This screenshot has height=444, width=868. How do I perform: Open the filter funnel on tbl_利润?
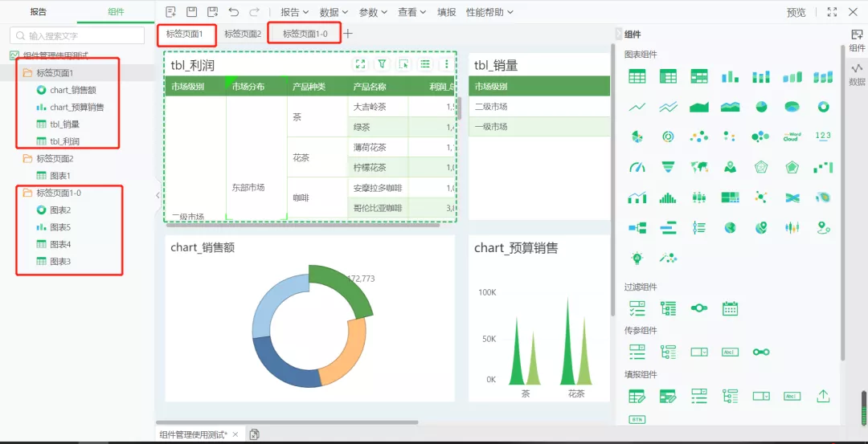coord(382,64)
